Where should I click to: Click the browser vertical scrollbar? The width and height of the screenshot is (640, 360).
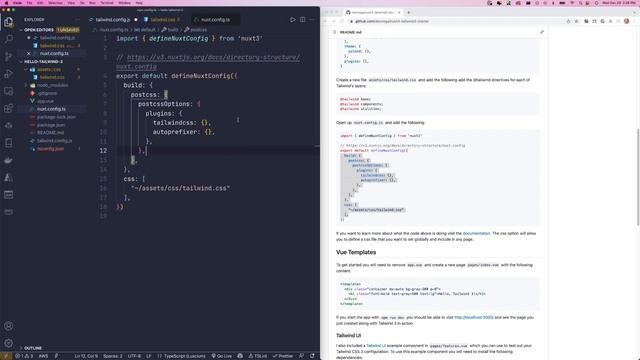[x=638, y=176]
